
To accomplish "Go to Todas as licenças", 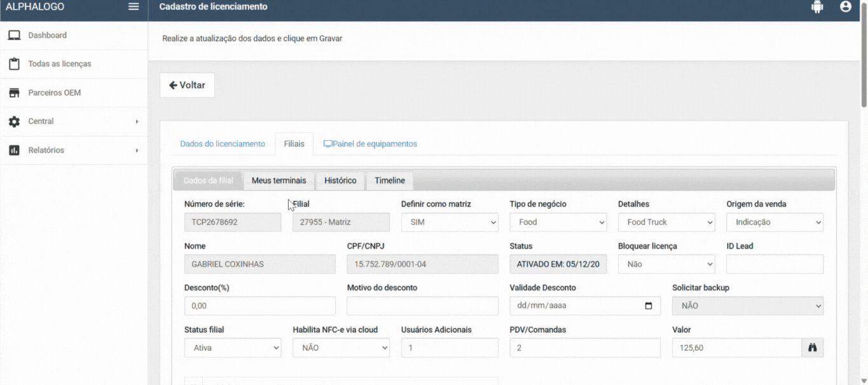I will click(59, 64).
